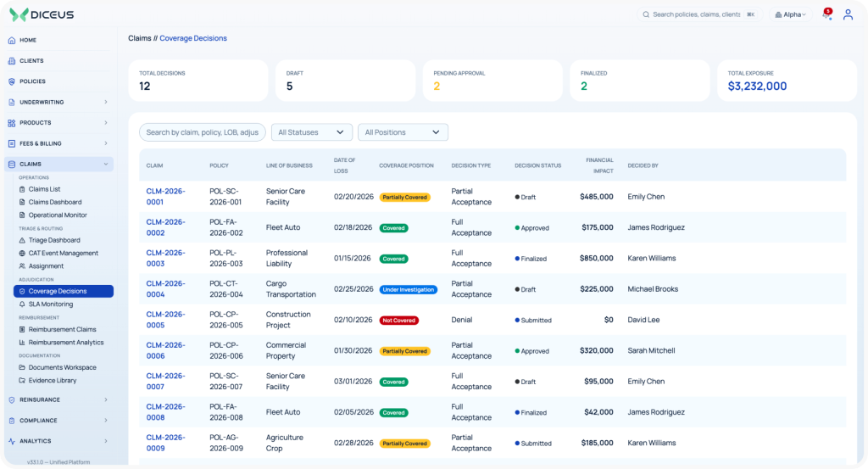868x469 pixels.
Task: Click 02/10/2026 date of loss
Action: click(x=353, y=320)
